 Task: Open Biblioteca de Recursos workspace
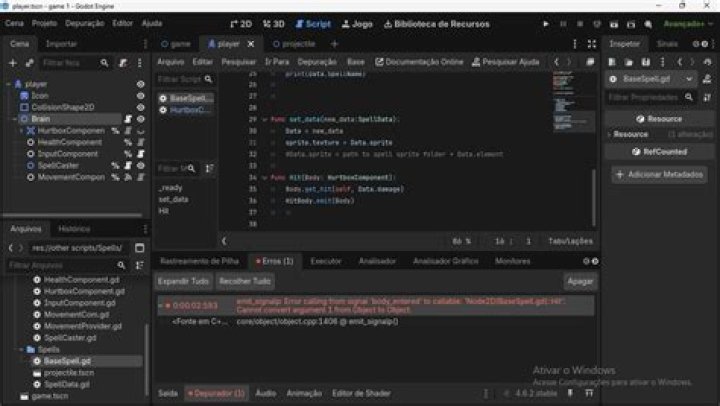point(437,24)
